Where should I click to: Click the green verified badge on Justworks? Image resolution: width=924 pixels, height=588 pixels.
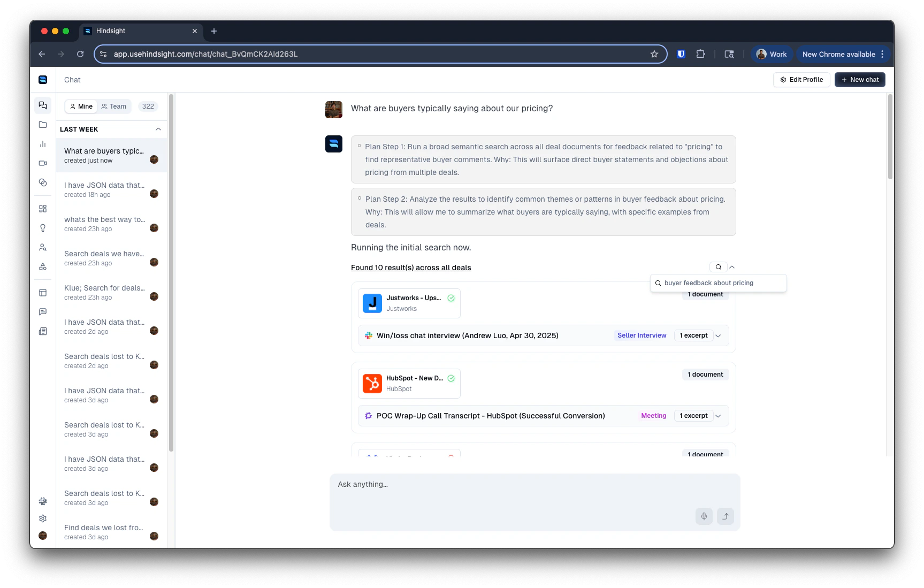coord(451,298)
